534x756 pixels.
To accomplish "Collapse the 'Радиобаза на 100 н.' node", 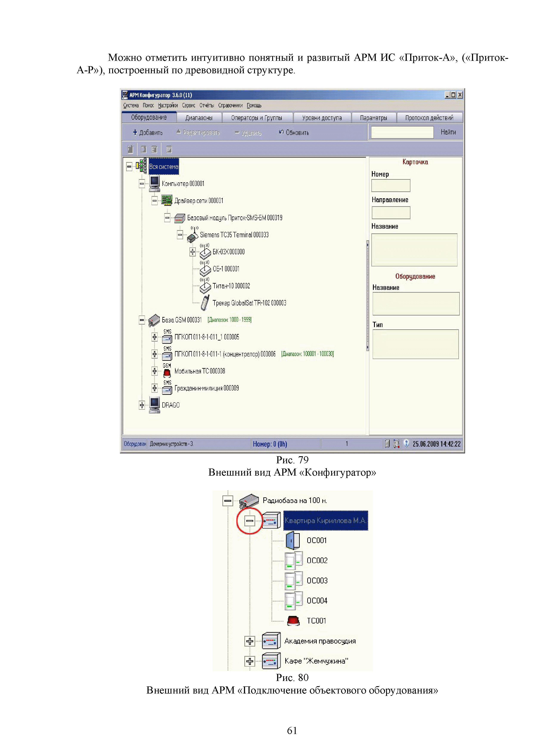I will (228, 501).
